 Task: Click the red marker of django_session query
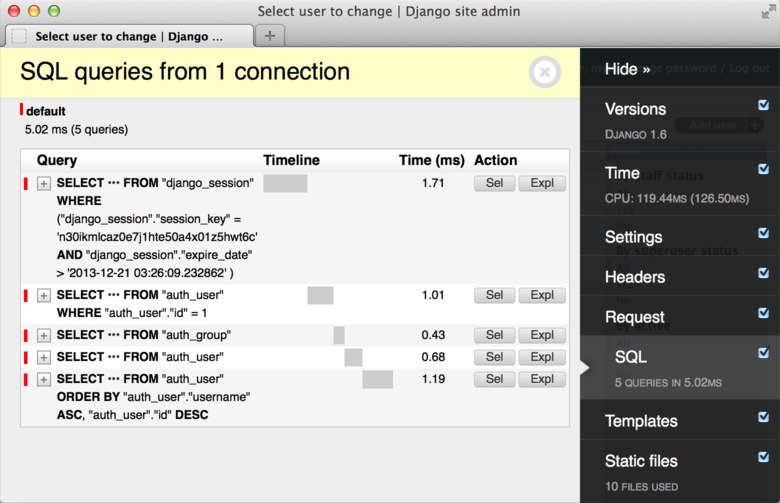[x=26, y=184]
